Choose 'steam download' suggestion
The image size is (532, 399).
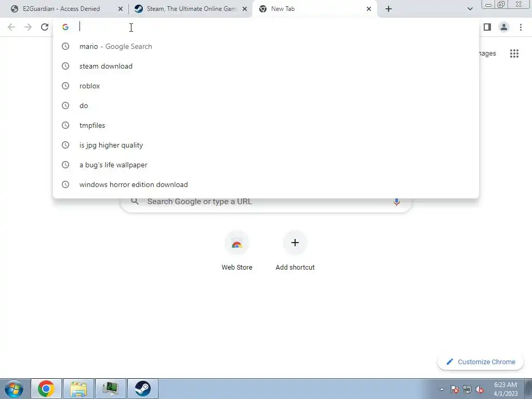pos(266,66)
